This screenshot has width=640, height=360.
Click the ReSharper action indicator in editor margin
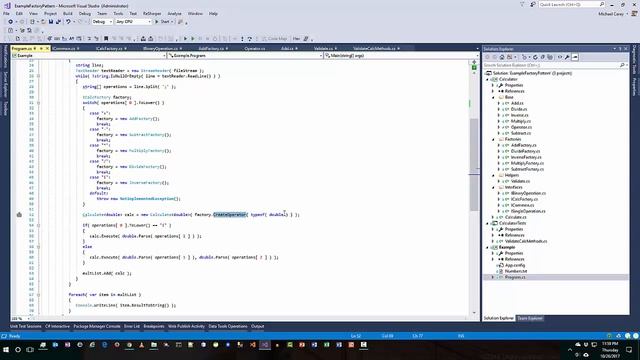coord(19,215)
